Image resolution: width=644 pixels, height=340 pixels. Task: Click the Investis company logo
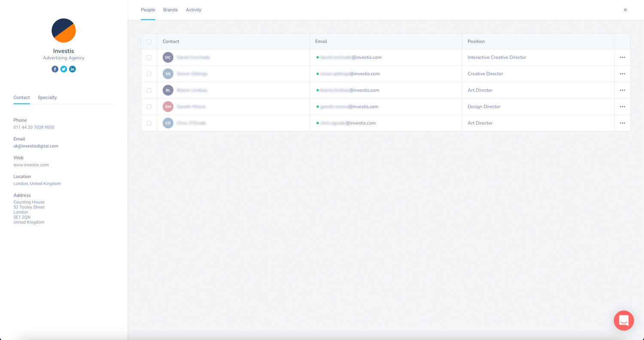pos(64,30)
